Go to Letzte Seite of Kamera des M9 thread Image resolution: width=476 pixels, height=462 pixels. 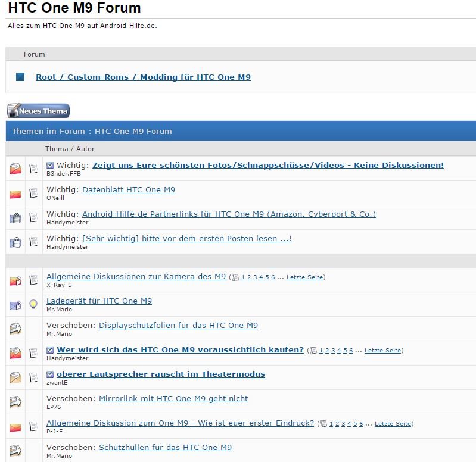305,277
